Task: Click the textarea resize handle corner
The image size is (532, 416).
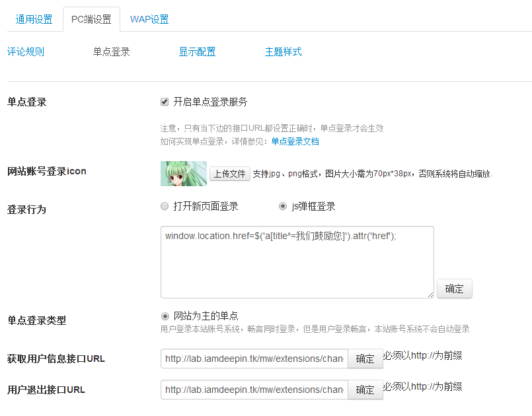Action: [x=430, y=294]
